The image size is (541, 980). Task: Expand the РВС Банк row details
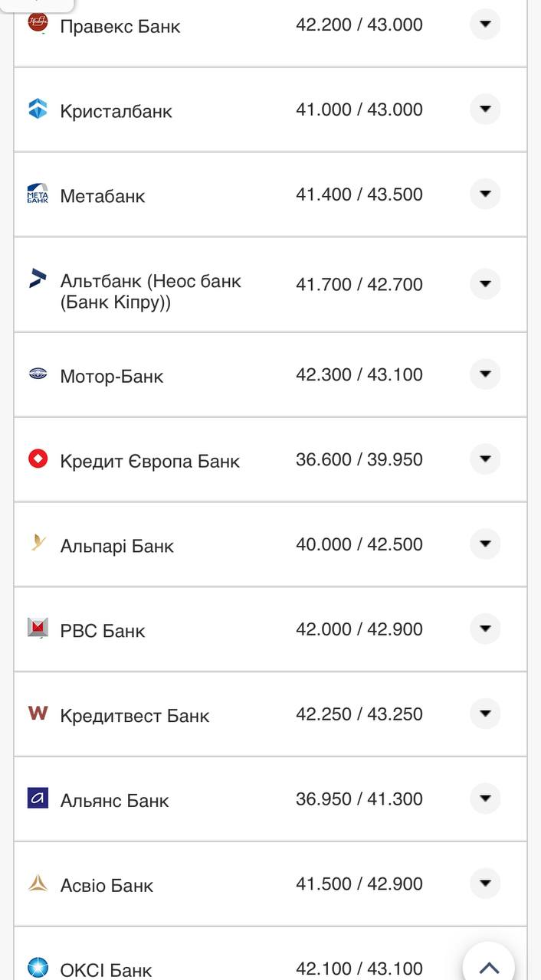pyautogui.click(x=484, y=629)
